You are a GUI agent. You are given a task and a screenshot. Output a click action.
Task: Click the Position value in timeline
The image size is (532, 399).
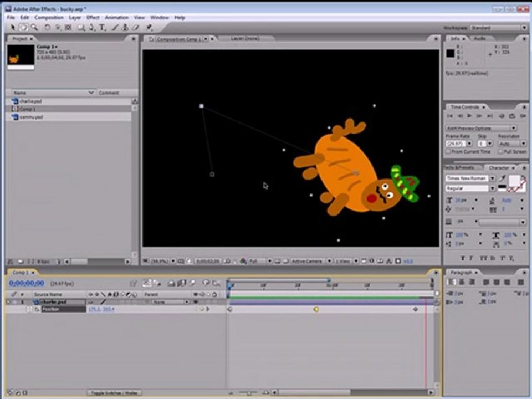(101, 309)
